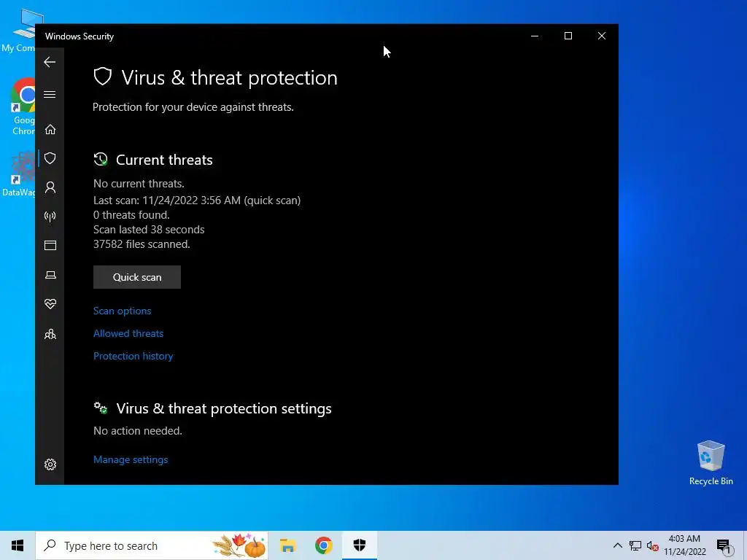Click the Current threats clock icon
This screenshot has width=747, height=560.
point(101,160)
